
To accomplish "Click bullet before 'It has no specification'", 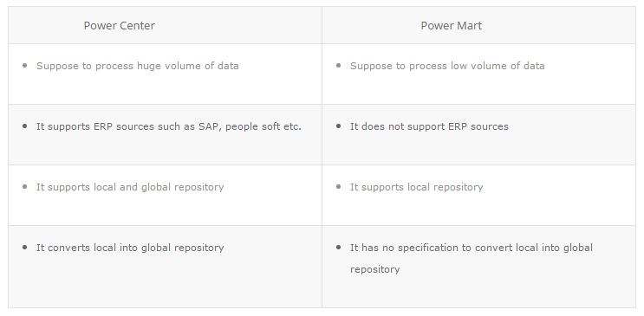I will [338, 248].
